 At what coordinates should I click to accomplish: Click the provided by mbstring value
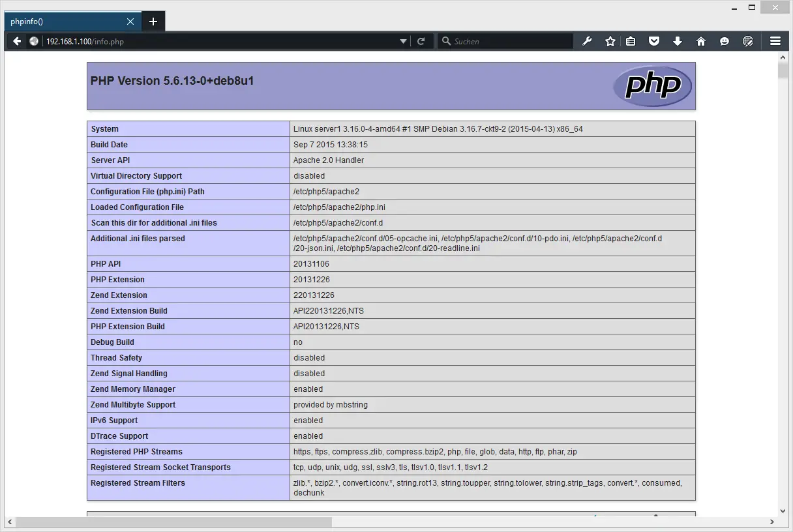tap(331, 405)
